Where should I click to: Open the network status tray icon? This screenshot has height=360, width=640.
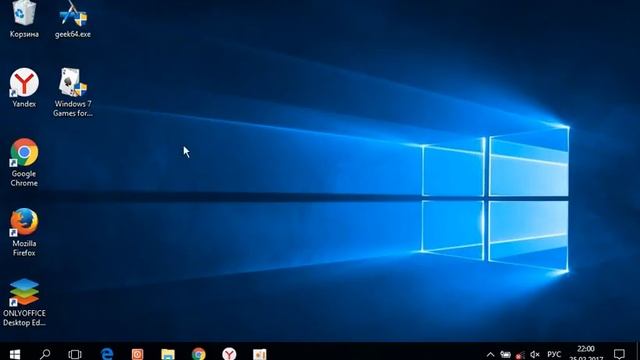[x=520, y=354]
